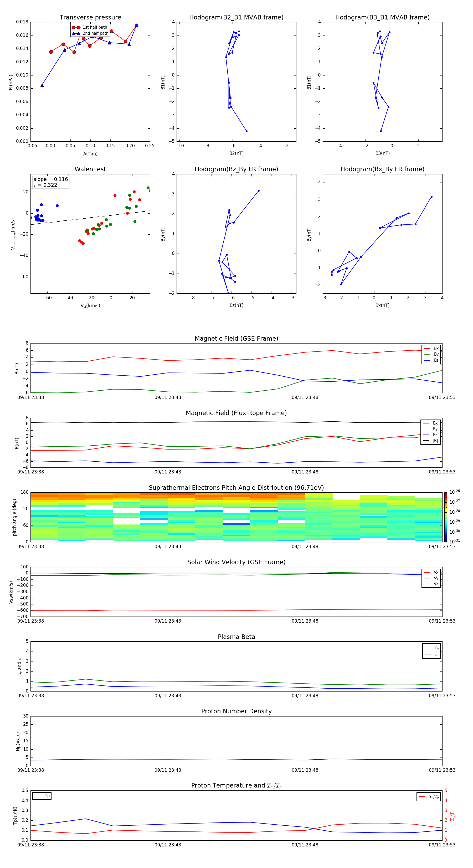Select the "Magnetic Field (Flux Rope Frame)" title
This screenshot has width=473, height=868.
coord(236,413)
